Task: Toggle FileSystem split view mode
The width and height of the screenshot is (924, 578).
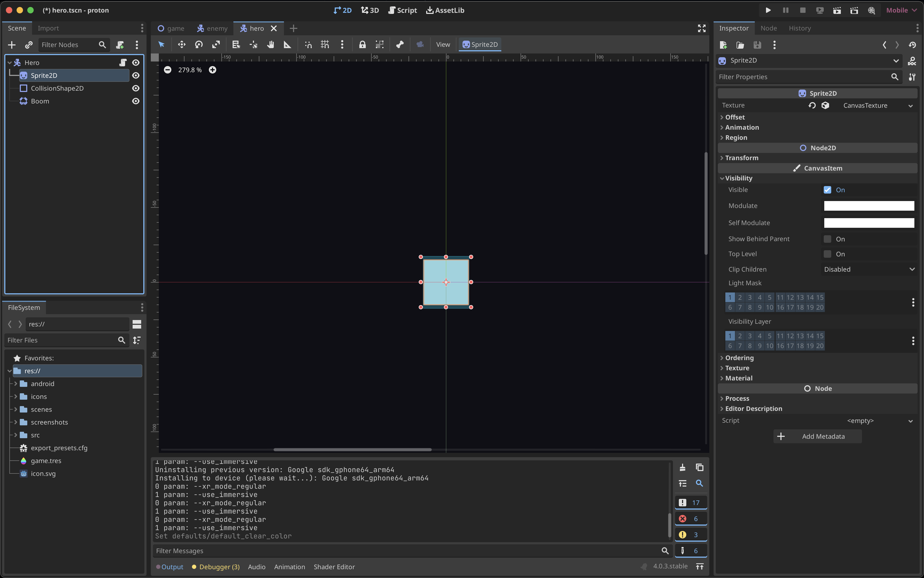Action: 137,324
